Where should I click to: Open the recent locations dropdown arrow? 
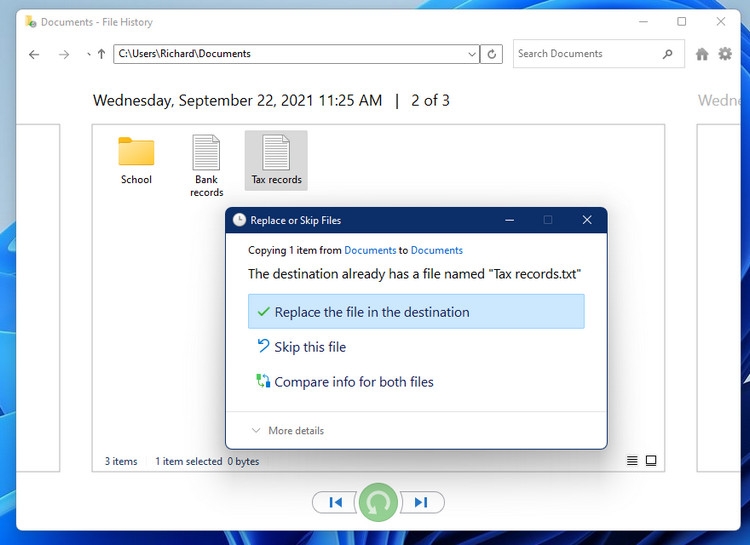[89, 55]
